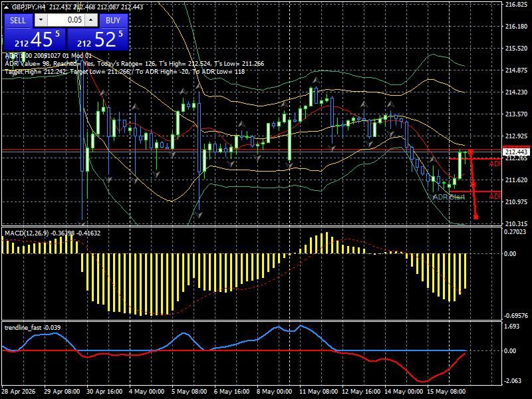Viewport: 532px width, 399px height.
Task: Click the 214.230 price axis label
Action: pyautogui.click(x=516, y=92)
